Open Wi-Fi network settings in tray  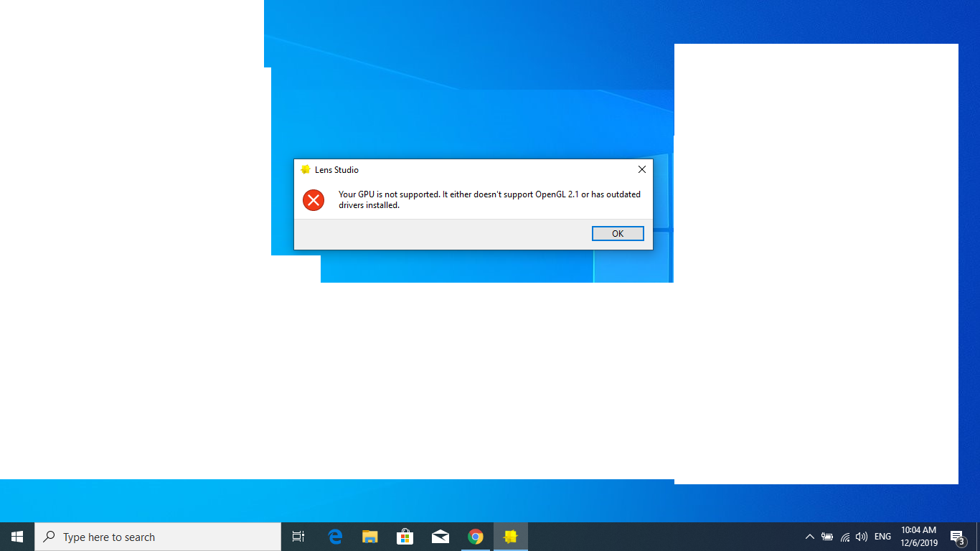tap(845, 537)
